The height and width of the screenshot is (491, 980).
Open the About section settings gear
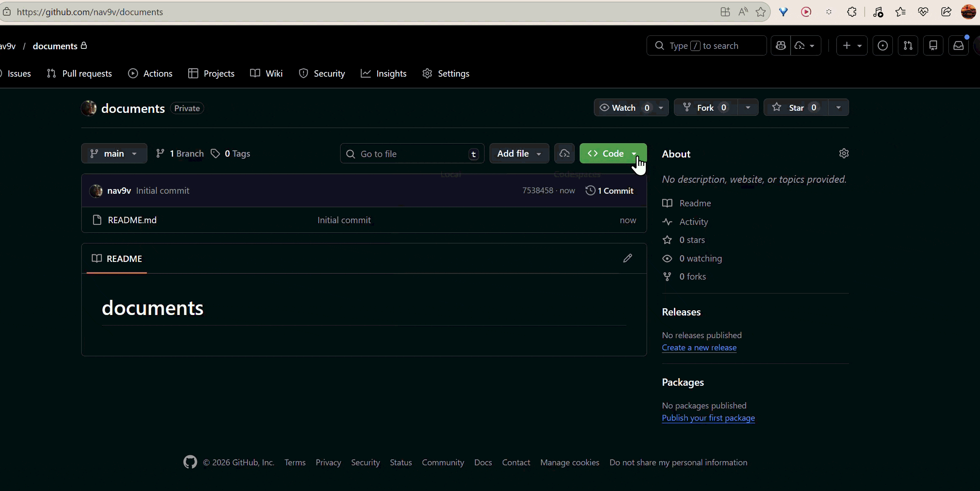844,153
